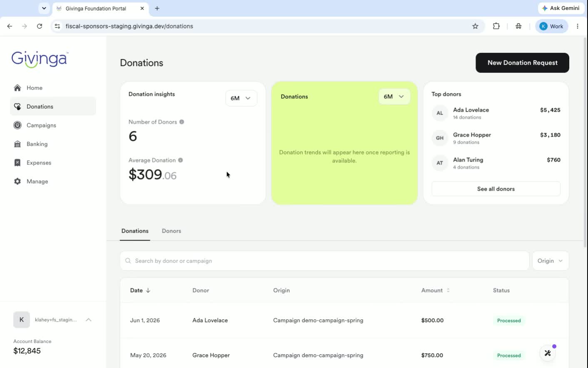The image size is (588, 368).
Task: Click the page vertical scrollbar
Action: [585, 142]
